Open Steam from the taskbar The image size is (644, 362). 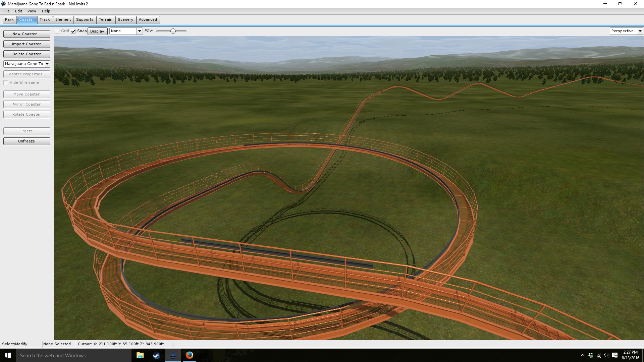point(156,355)
